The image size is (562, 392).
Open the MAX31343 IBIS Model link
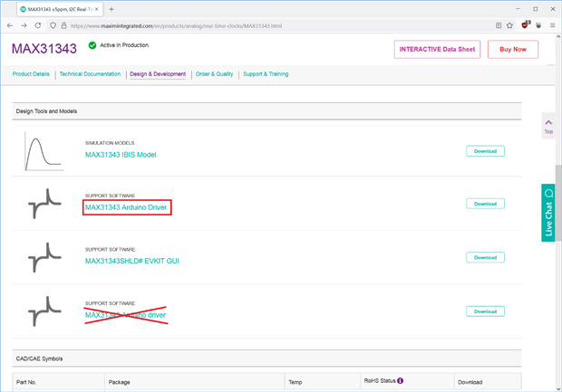[x=121, y=155]
